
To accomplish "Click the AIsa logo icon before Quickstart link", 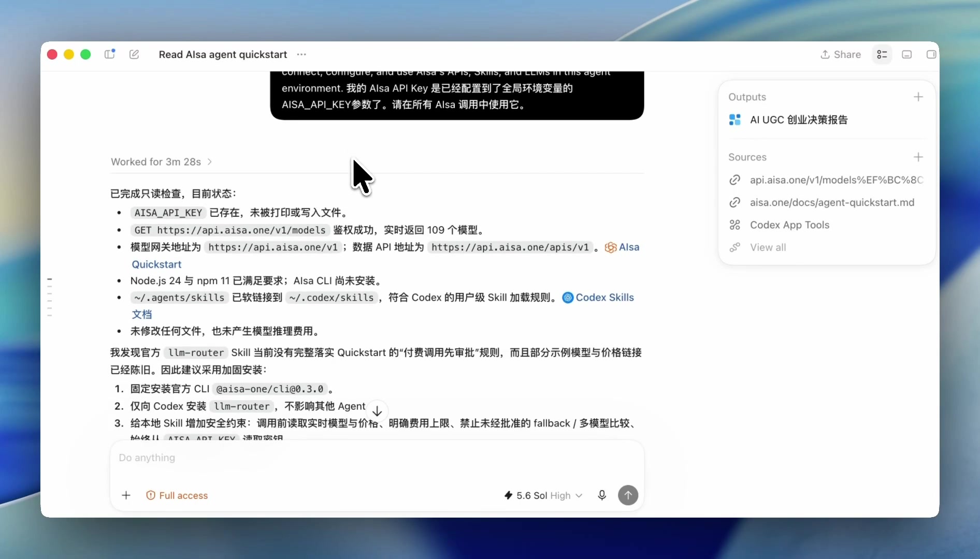I will 610,247.
